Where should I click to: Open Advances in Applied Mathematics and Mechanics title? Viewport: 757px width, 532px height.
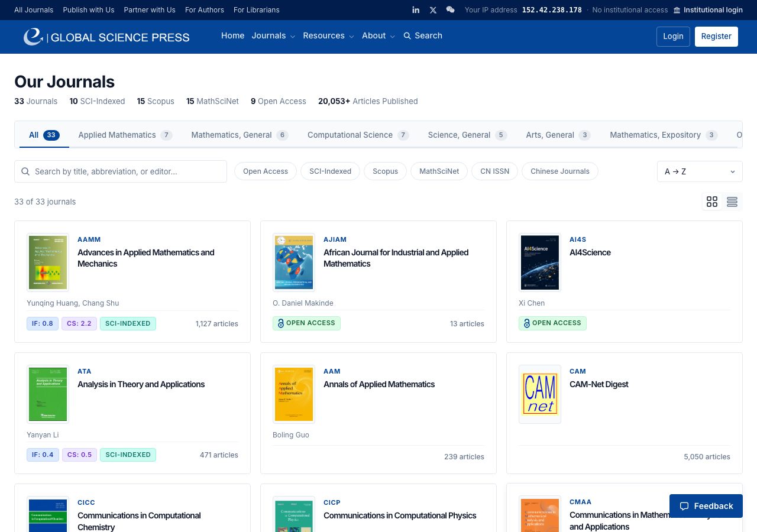click(x=146, y=258)
